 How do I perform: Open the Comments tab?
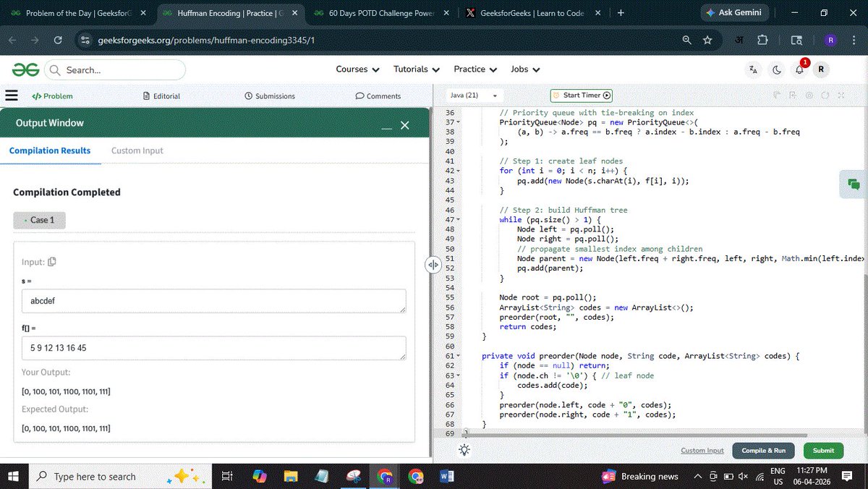[x=378, y=96]
